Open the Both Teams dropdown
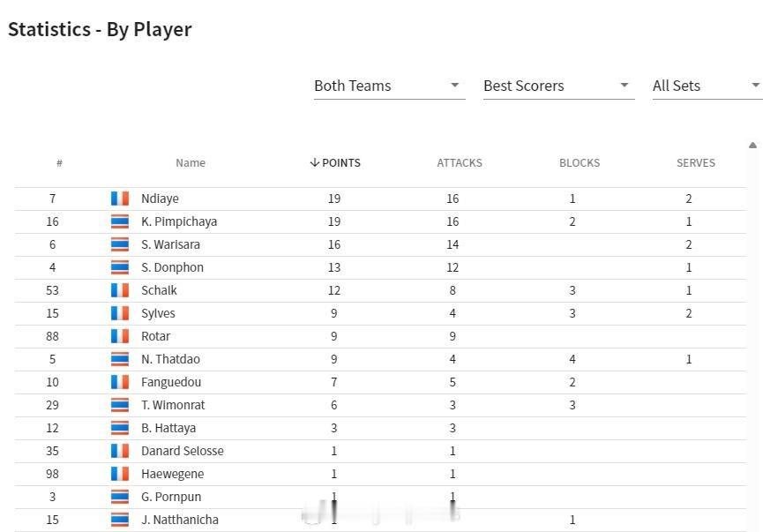This screenshot has width=763, height=532. point(390,86)
